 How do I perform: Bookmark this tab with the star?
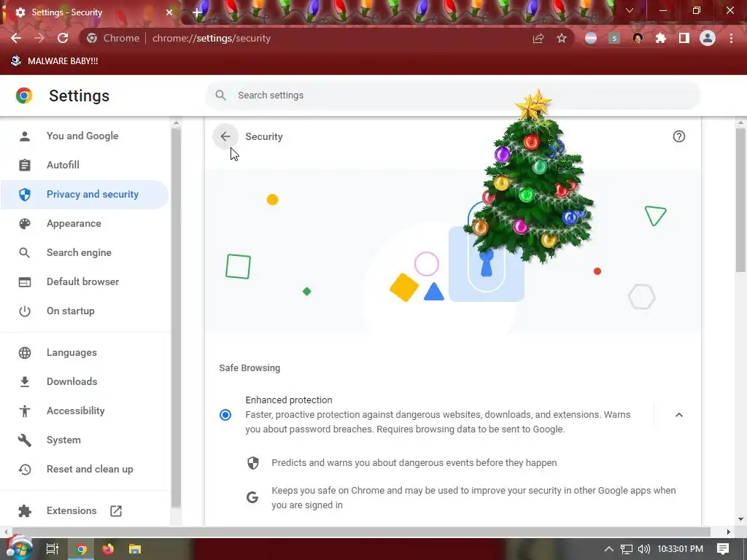click(562, 39)
